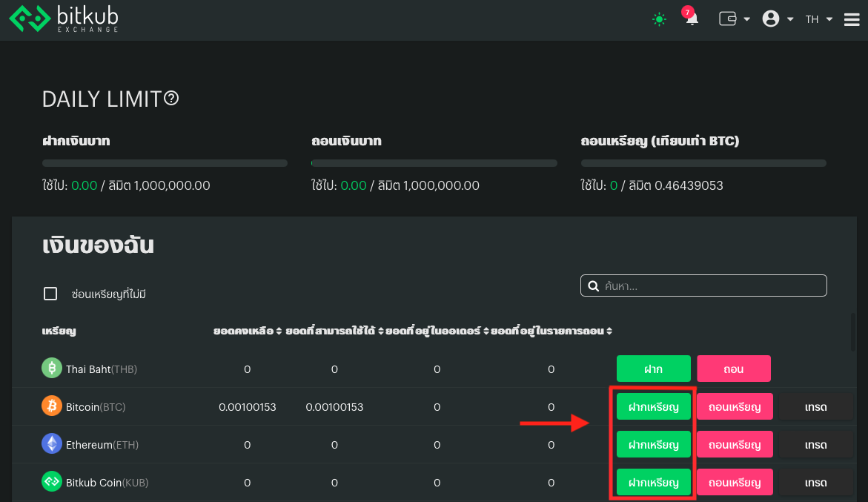
Task: Click ถอน button for Thai Baht
Action: click(734, 369)
